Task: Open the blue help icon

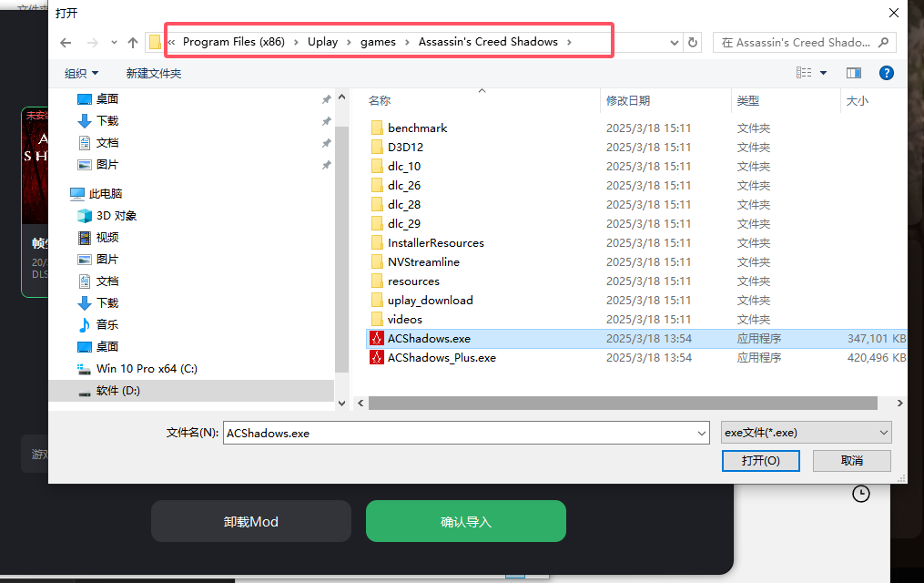Action: [887, 73]
